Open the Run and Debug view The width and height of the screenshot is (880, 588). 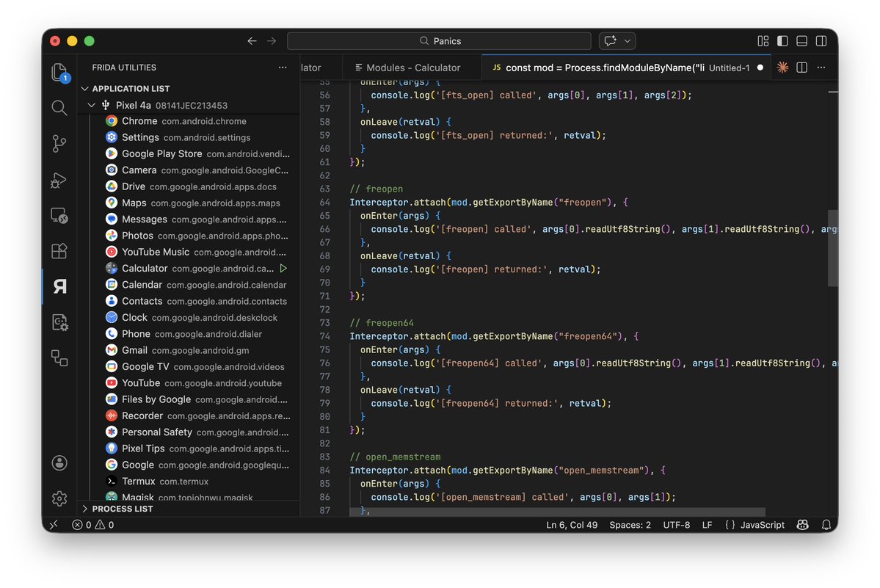click(x=59, y=180)
